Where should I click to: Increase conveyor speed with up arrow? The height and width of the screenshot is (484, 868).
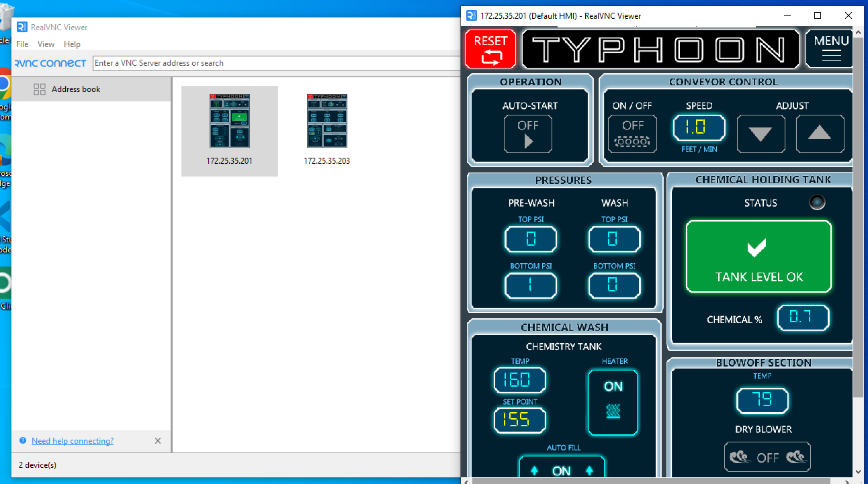click(820, 134)
